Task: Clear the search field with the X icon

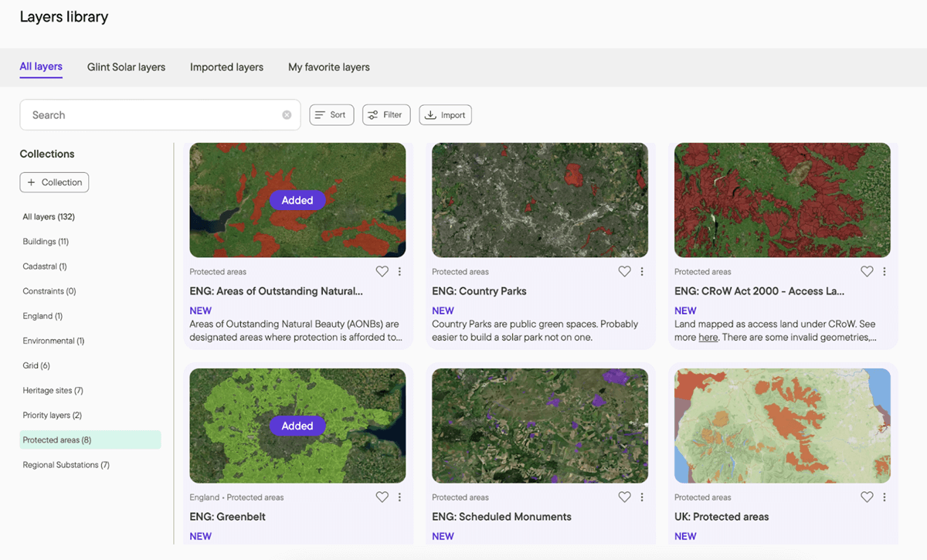Action: click(x=287, y=115)
